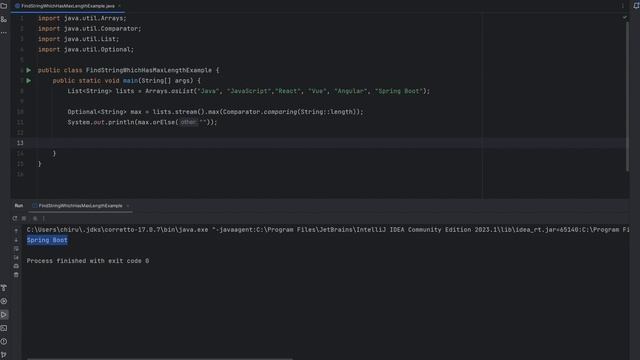Print console output icon
The image size is (640, 360).
(x=16, y=266)
